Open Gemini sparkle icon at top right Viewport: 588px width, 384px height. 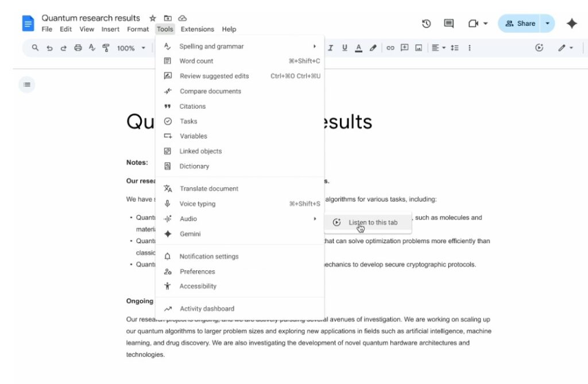[571, 24]
